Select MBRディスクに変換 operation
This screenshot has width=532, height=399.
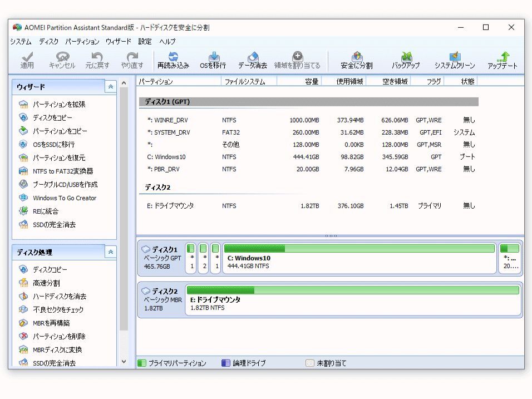[51, 350]
